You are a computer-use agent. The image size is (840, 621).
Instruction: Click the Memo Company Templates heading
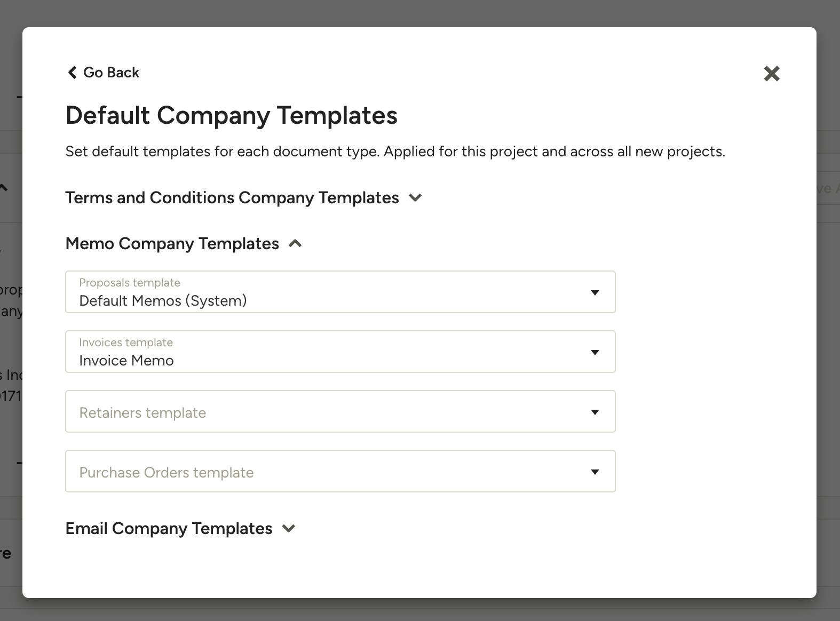tap(172, 244)
